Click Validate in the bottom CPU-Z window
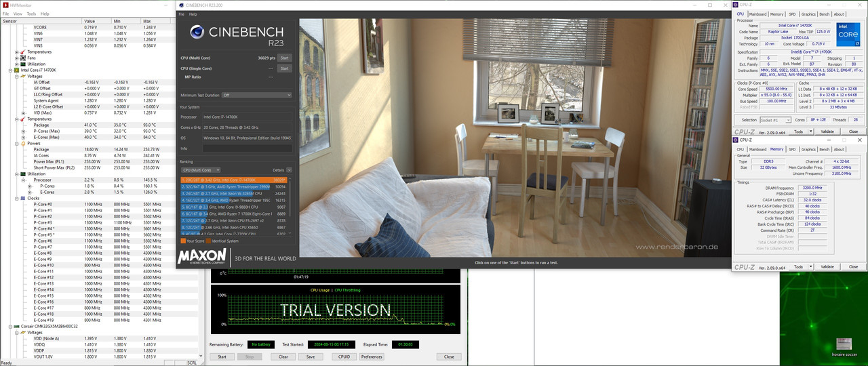 [x=827, y=266]
